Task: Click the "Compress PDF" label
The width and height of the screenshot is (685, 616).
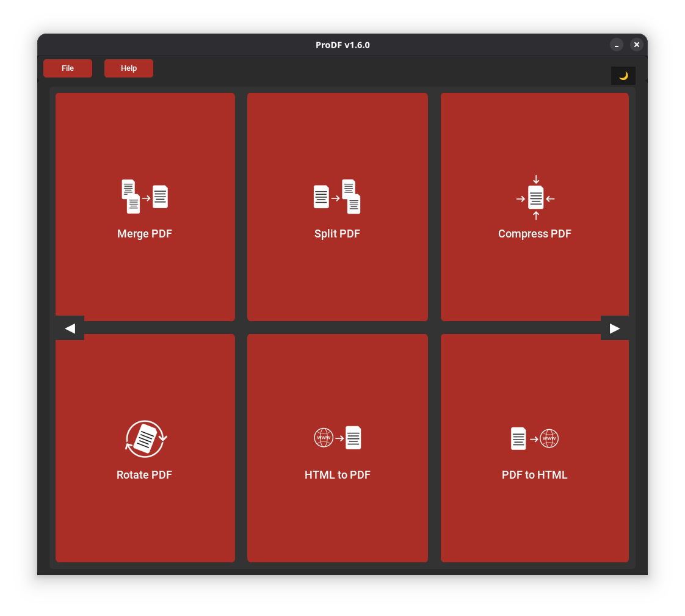Action: point(535,234)
